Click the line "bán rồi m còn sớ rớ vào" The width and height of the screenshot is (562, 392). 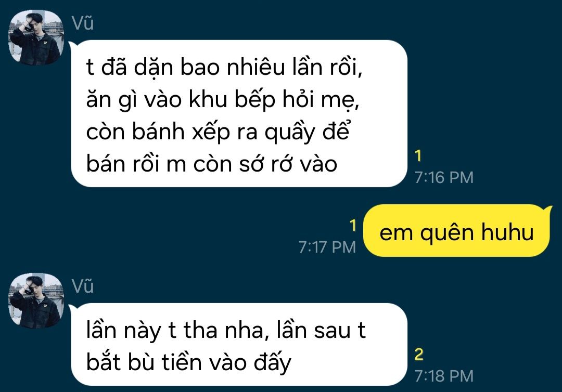212,164
